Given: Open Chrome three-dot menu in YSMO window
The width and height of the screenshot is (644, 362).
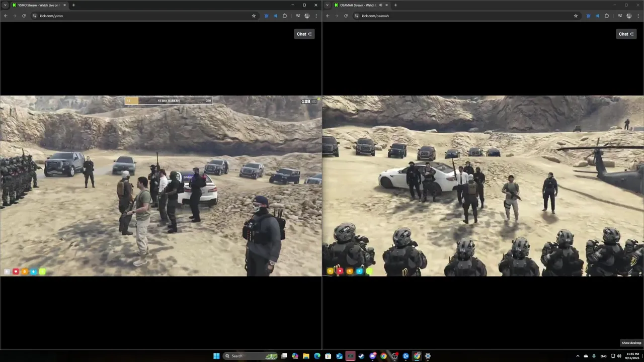Looking at the screenshot, I should (316, 16).
